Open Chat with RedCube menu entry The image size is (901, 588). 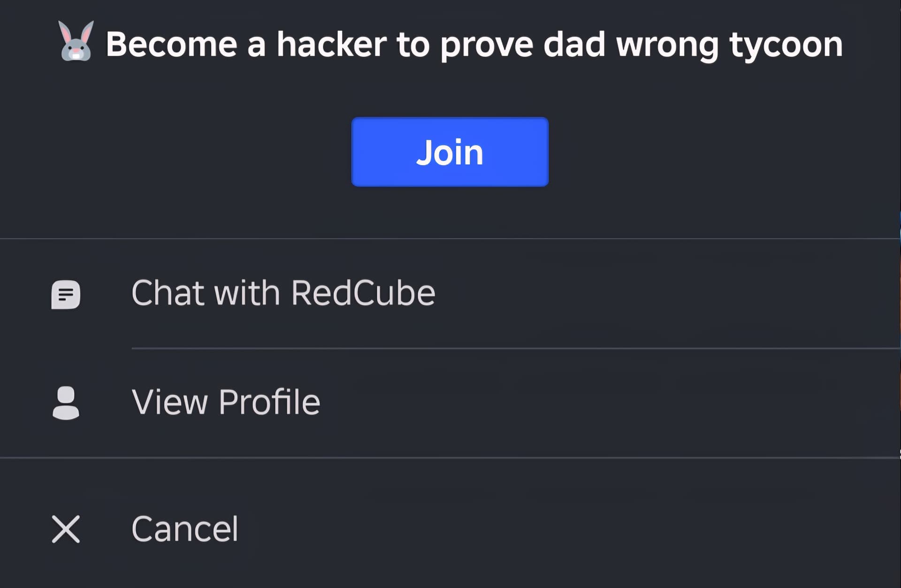[450, 294]
